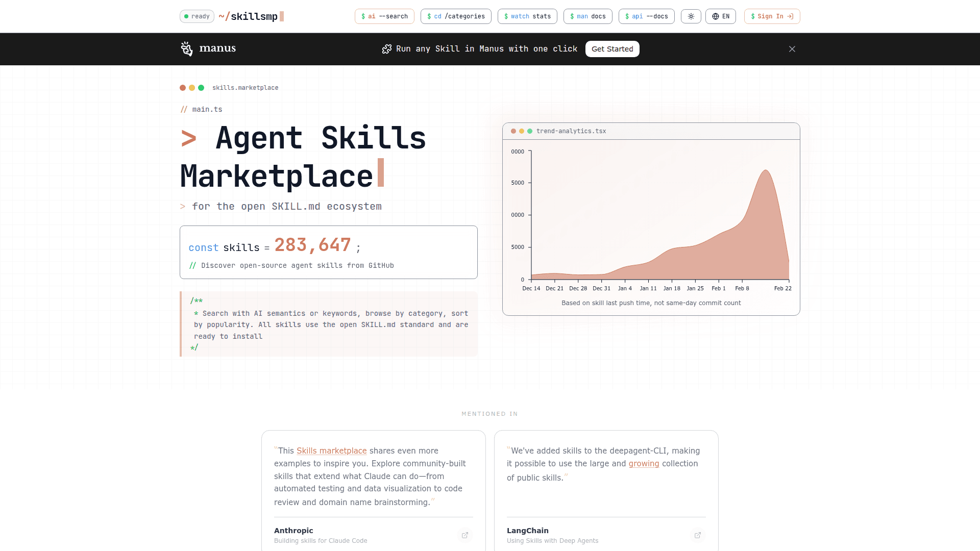Click the skill icon beside the Manus banner text

point(387,48)
